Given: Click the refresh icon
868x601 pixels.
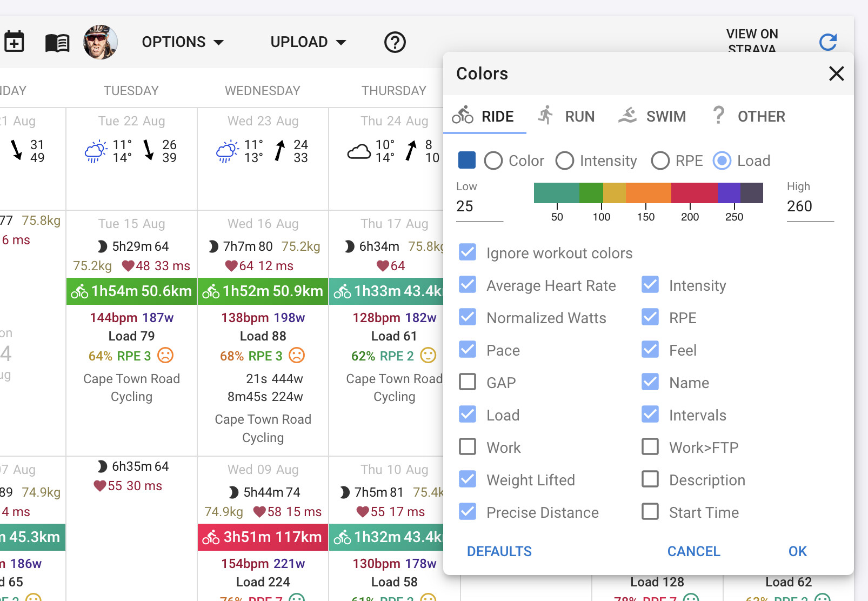Looking at the screenshot, I should [828, 42].
